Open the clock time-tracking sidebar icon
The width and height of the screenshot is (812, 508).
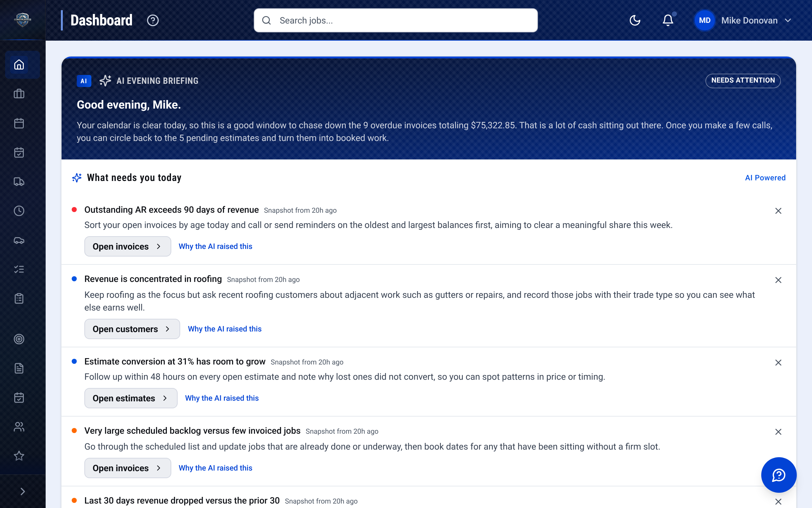point(19,211)
